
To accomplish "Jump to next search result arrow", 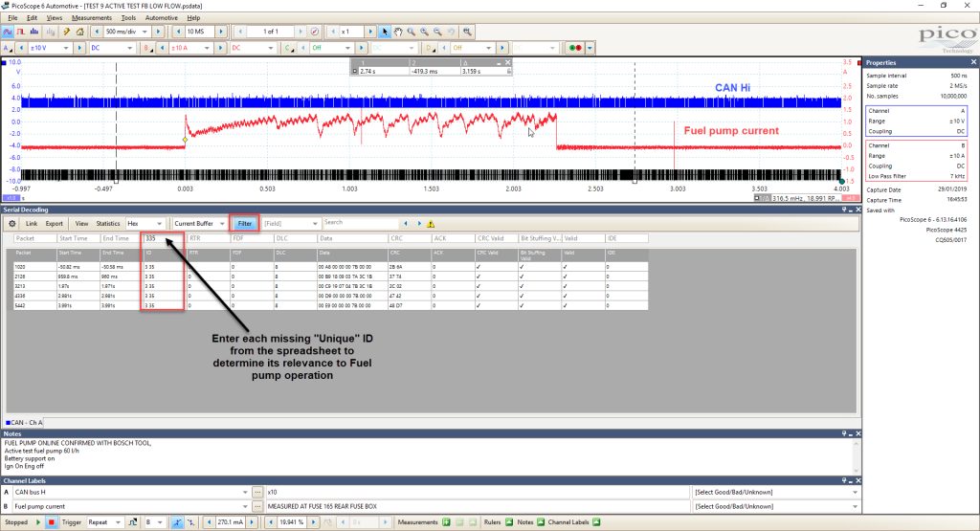I will pyautogui.click(x=419, y=224).
